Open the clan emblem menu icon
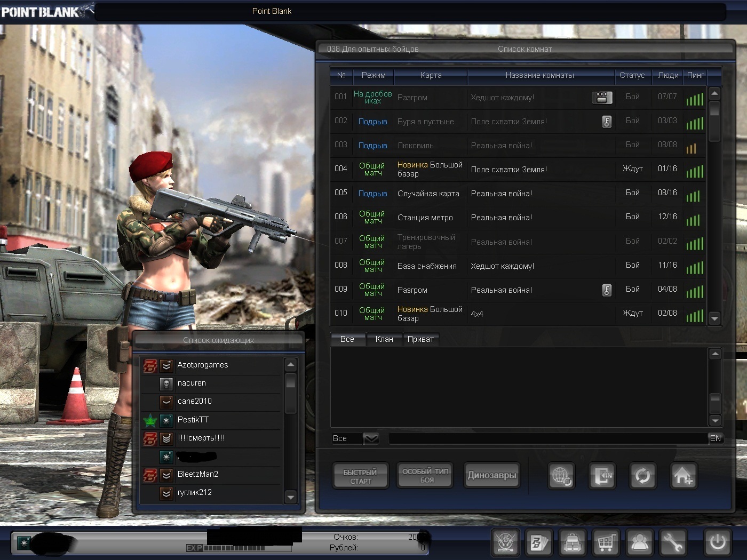The width and height of the screenshot is (747, 560). [505, 543]
